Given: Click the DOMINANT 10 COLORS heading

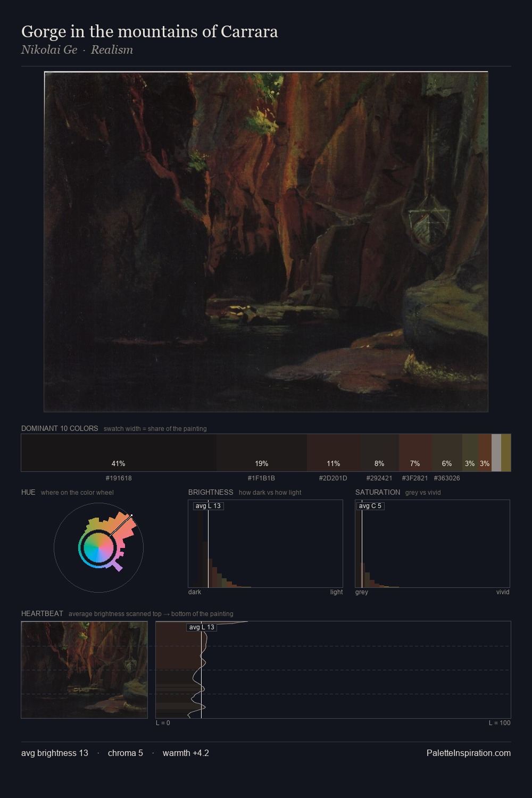Looking at the screenshot, I should pos(60,428).
